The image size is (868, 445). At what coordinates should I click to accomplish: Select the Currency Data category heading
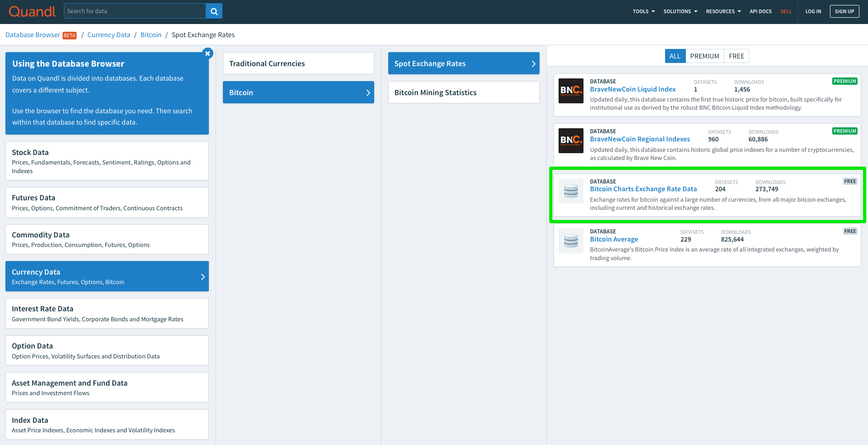point(36,272)
